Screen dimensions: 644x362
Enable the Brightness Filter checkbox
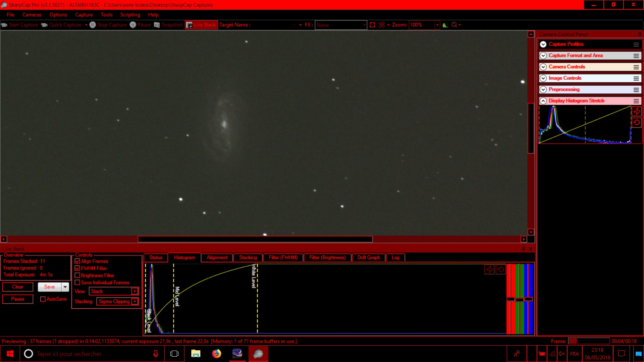pos(77,276)
